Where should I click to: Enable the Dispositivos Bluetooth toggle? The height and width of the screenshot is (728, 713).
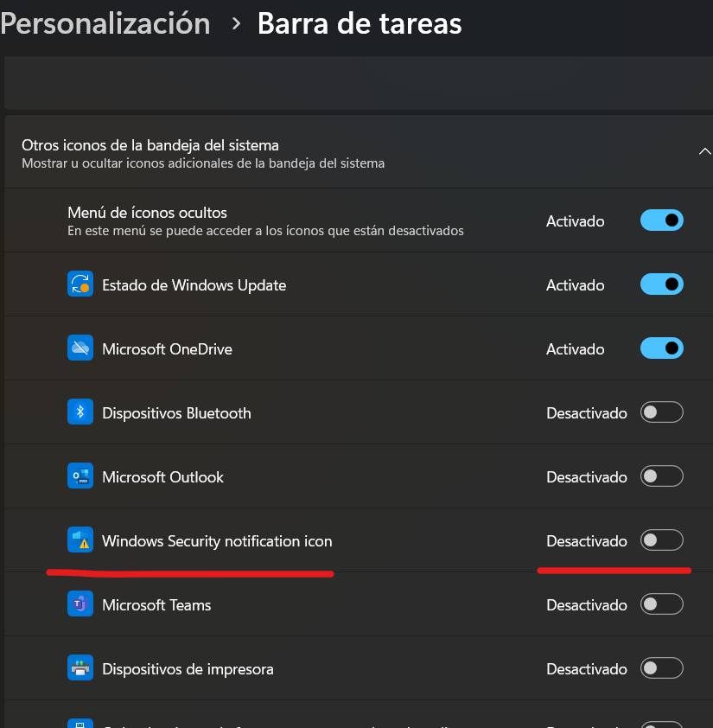[661, 412]
